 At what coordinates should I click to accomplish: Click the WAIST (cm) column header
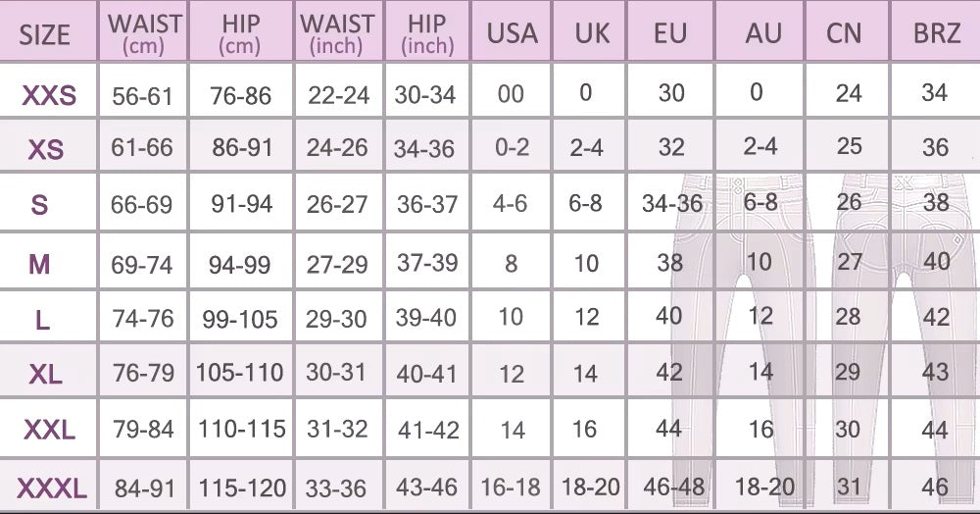(144, 33)
